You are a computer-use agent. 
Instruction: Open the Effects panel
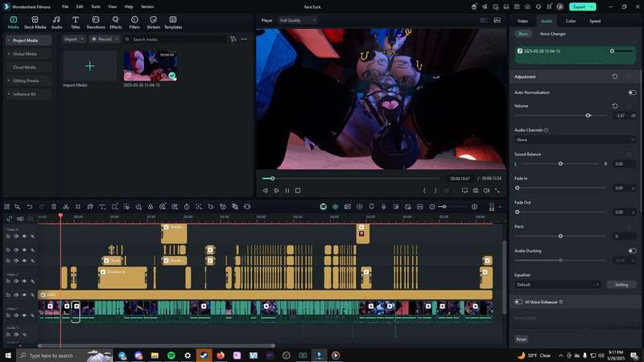(x=115, y=23)
